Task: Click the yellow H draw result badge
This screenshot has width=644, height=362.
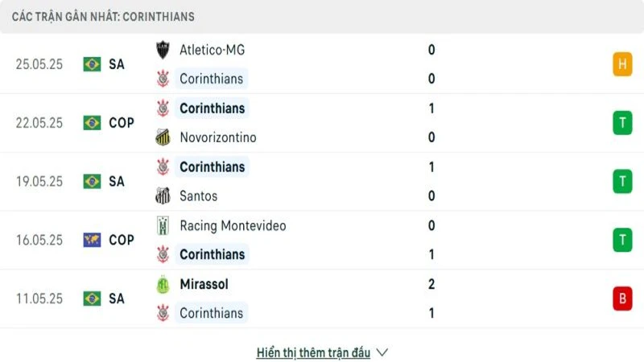Action: coord(621,64)
